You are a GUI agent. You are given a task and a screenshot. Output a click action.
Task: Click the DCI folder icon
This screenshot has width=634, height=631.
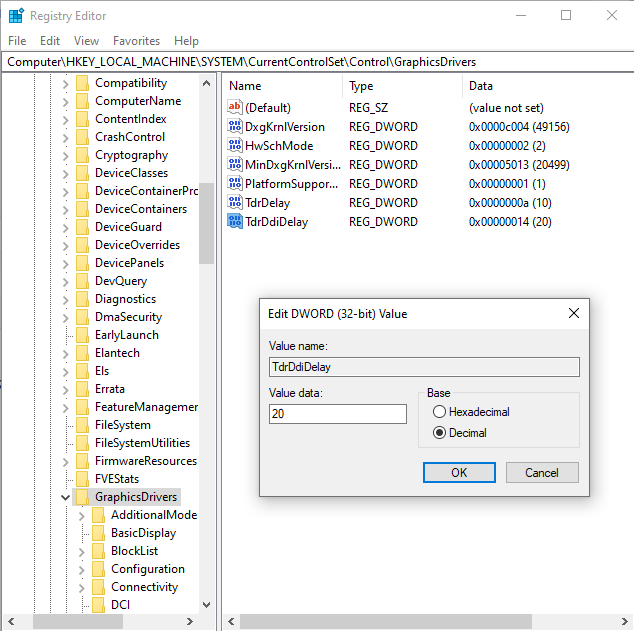(99, 605)
